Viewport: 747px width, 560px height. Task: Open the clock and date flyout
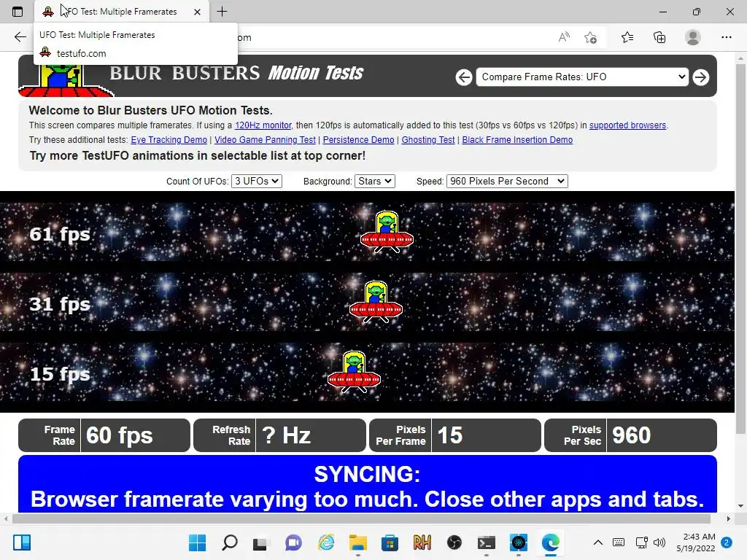tap(695, 542)
